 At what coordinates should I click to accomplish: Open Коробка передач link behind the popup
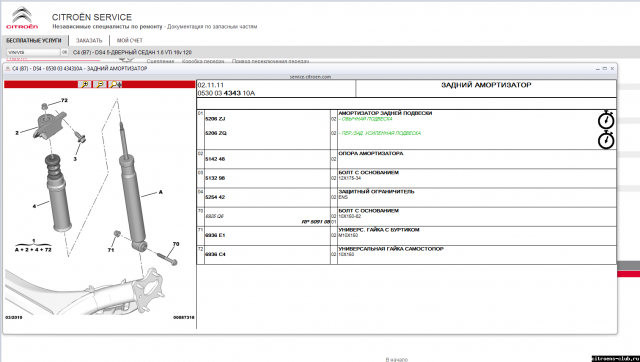[x=203, y=61]
